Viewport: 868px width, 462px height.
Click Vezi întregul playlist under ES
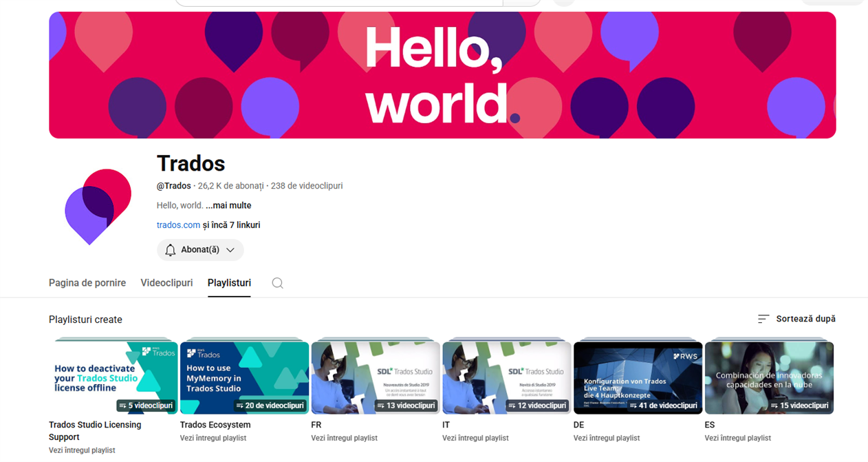pos(738,438)
